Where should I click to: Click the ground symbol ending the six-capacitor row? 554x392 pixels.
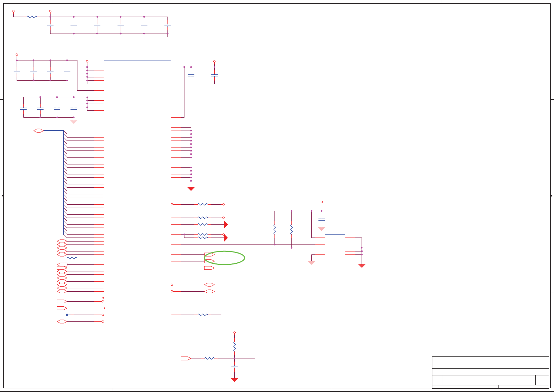(x=167, y=39)
